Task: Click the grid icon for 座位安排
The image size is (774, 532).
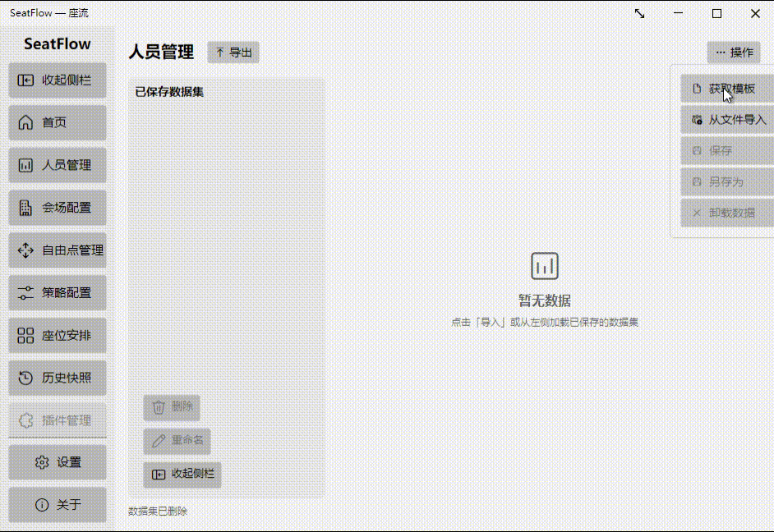Action: pyautogui.click(x=25, y=336)
